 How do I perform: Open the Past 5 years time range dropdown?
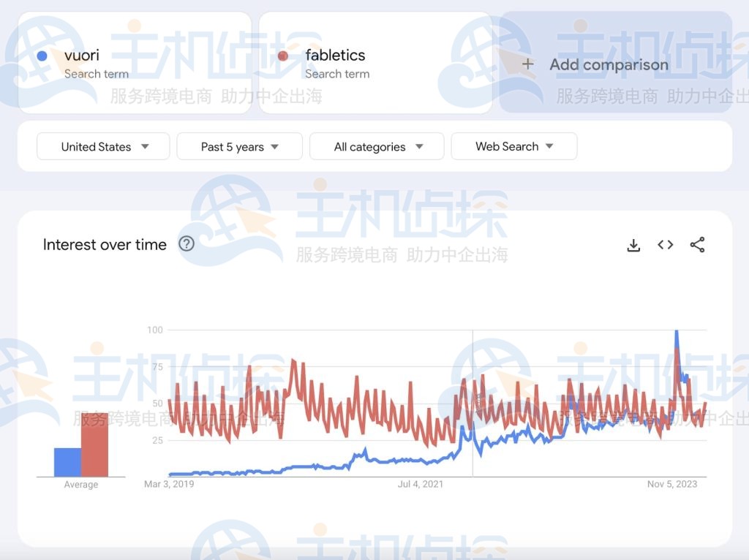pos(239,146)
